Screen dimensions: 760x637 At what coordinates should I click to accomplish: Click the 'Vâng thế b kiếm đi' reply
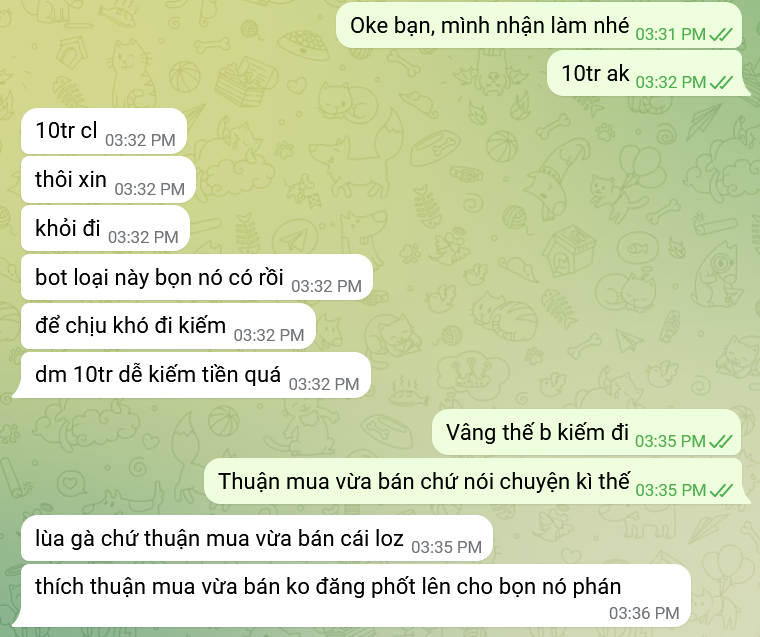click(x=586, y=432)
